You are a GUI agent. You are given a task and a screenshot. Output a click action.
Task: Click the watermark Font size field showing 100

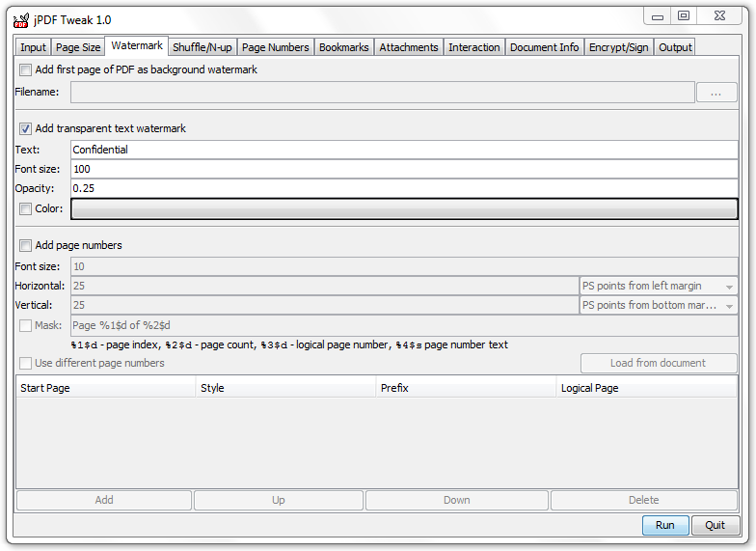coord(404,169)
